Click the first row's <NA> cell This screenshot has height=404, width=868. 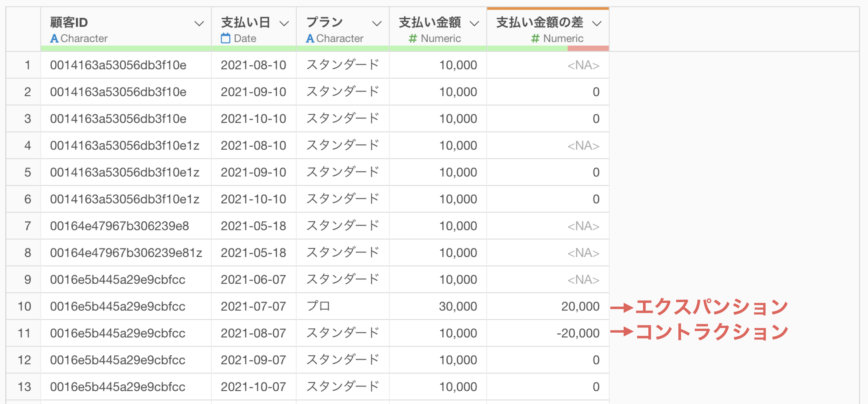click(x=583, y=65)
